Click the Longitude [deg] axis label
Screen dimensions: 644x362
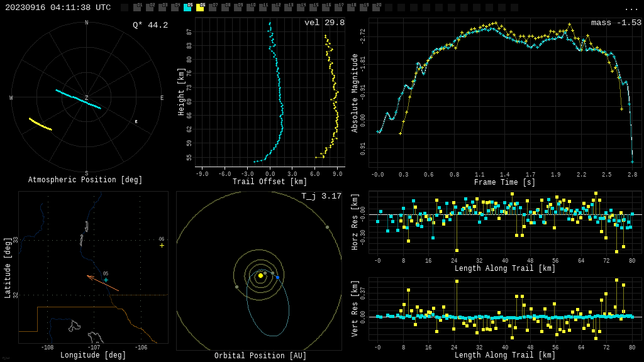click(93, 355)
